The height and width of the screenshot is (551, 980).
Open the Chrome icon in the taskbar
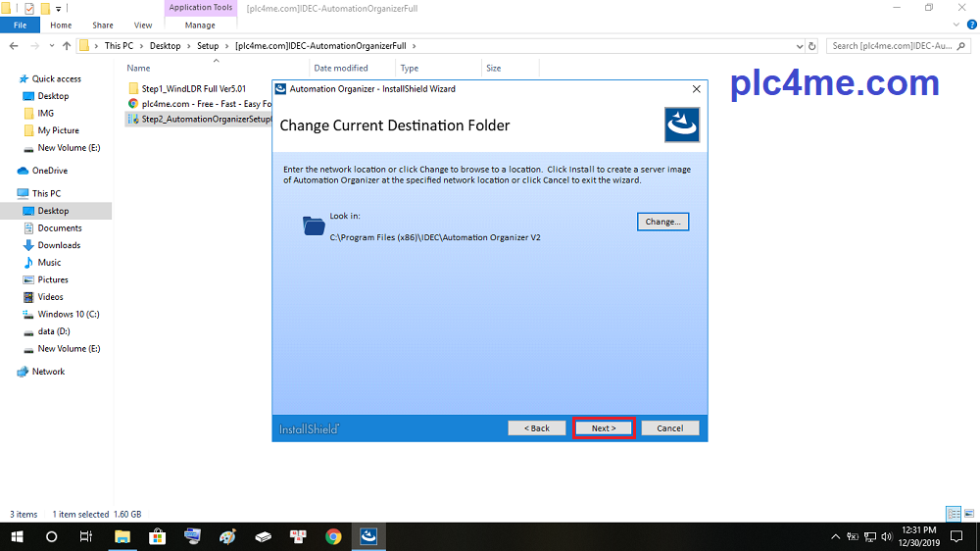click(333, 536)
